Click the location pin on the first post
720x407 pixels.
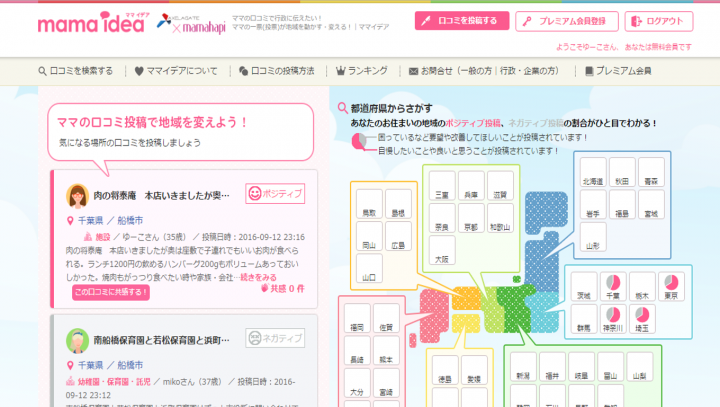coord(70,221)
